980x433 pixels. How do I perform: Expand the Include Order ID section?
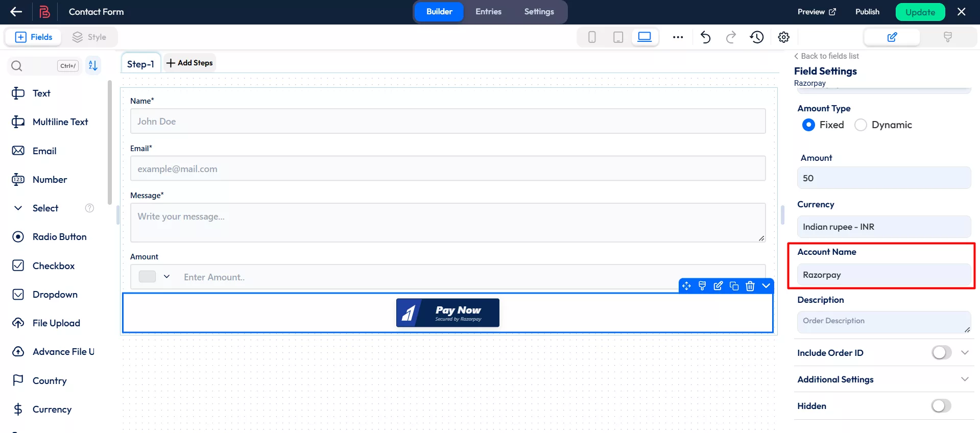(x=965, y=353)
